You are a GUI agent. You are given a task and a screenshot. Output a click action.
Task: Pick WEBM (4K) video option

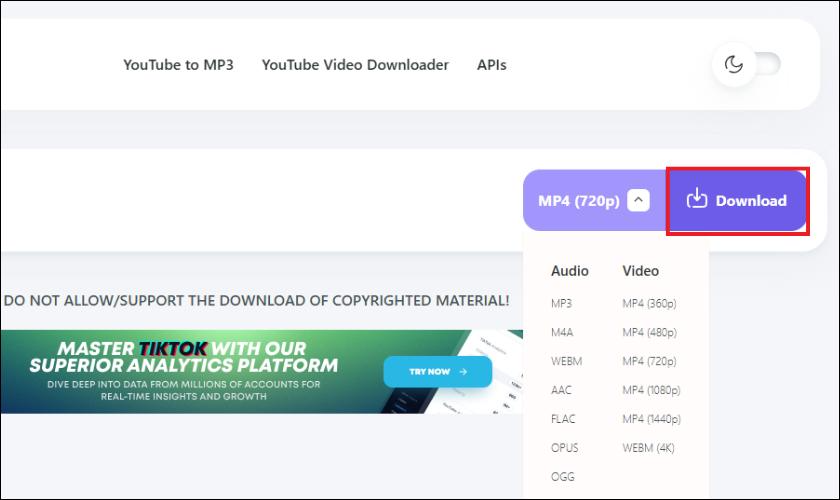coord(648,448)
